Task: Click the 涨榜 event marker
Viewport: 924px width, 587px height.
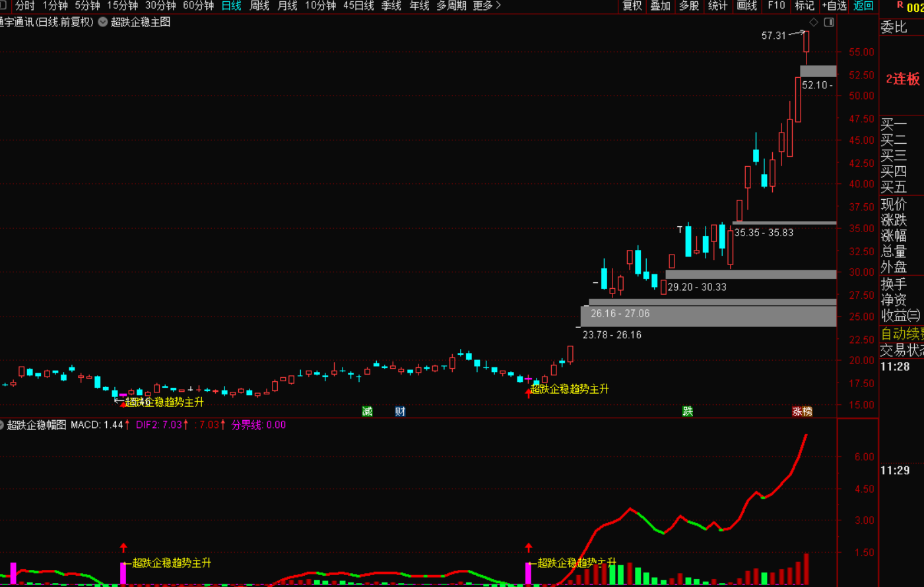Action: click(802, 412)
